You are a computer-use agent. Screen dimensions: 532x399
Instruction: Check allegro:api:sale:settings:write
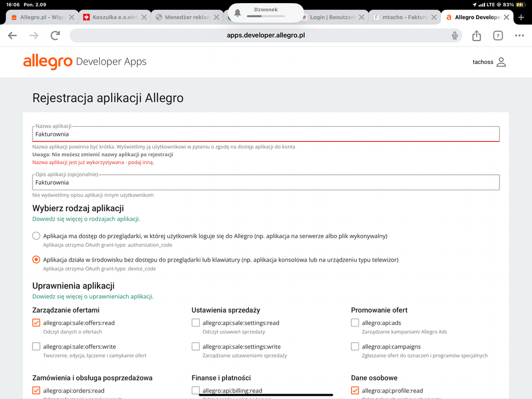point(196,346)
